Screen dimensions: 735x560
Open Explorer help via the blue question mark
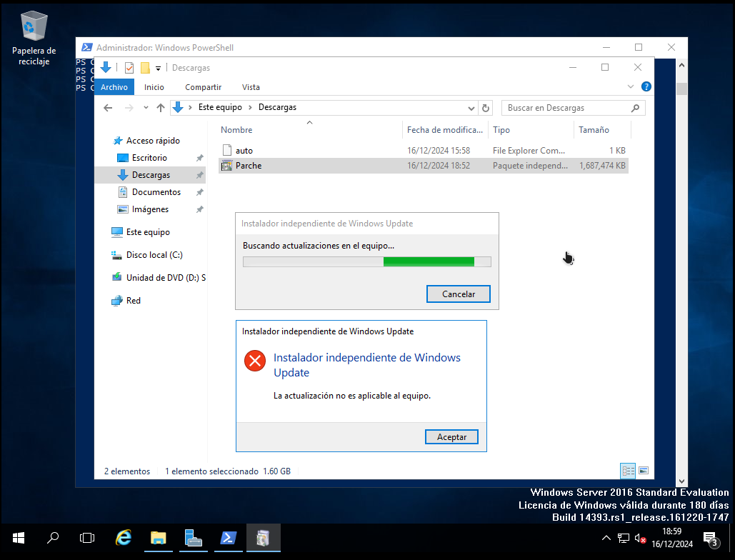coord(646,86)
